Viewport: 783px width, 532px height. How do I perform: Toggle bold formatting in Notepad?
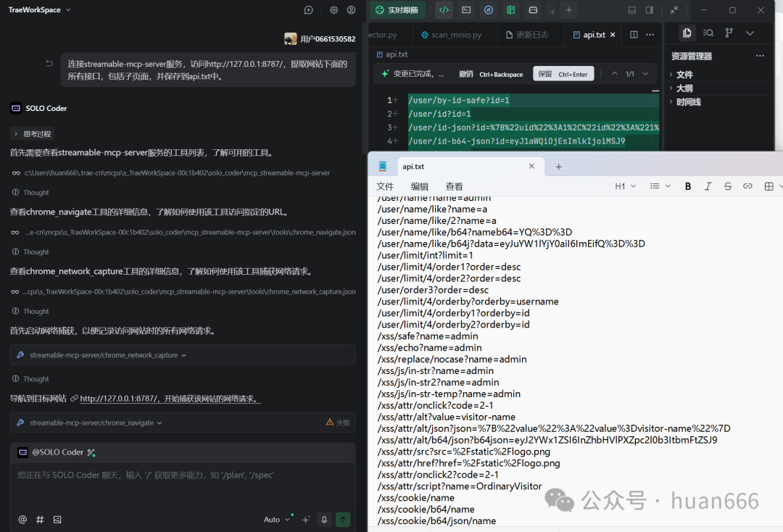click(688, 186)
